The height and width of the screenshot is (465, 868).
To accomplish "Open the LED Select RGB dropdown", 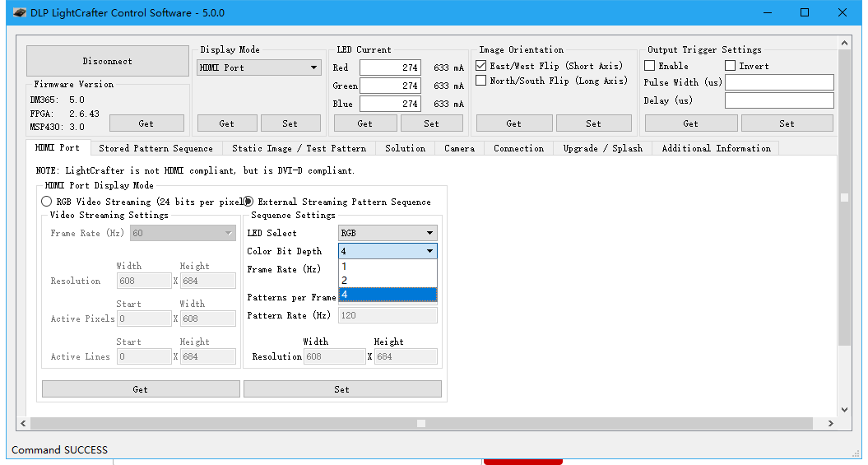I will tap(388, 233).
